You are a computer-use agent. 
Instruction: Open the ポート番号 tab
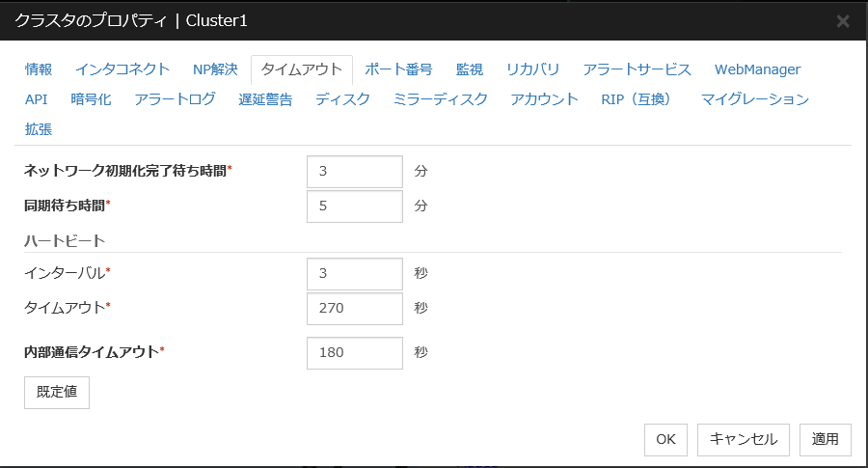click(398, 69)
